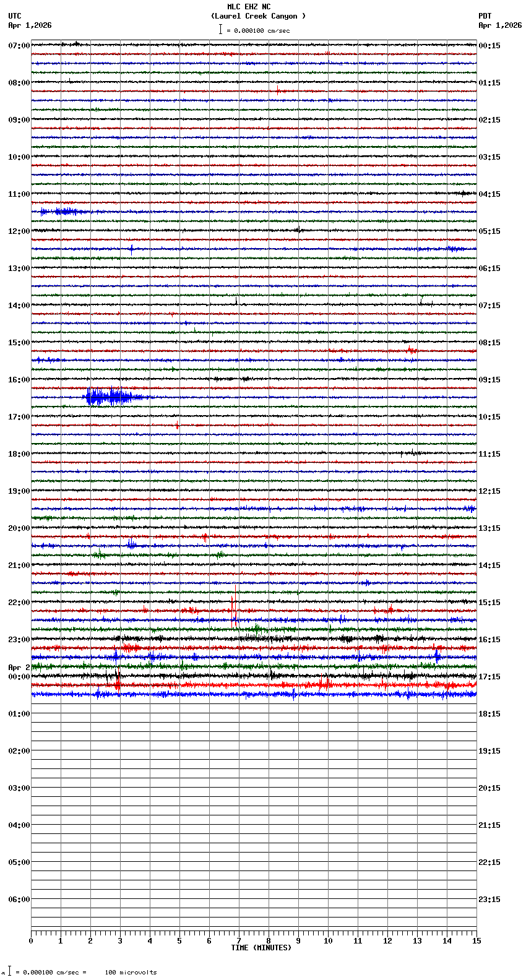526x980 pixels.
Task: Click the red spike near minute 5 at 17:15
Action: [177, 425]
